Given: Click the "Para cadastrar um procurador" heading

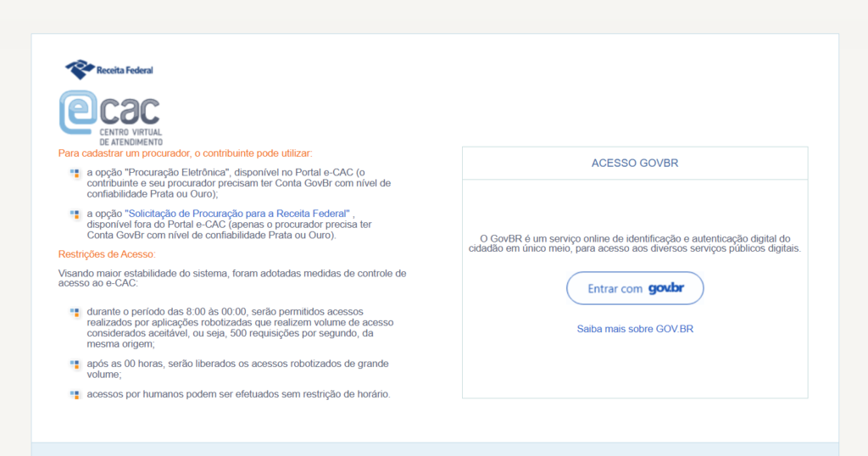Looking at the screenshot, I should coord(185,153).
